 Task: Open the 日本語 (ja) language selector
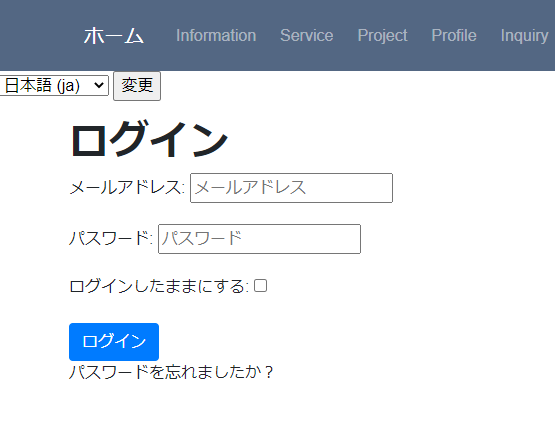point(54,85)
